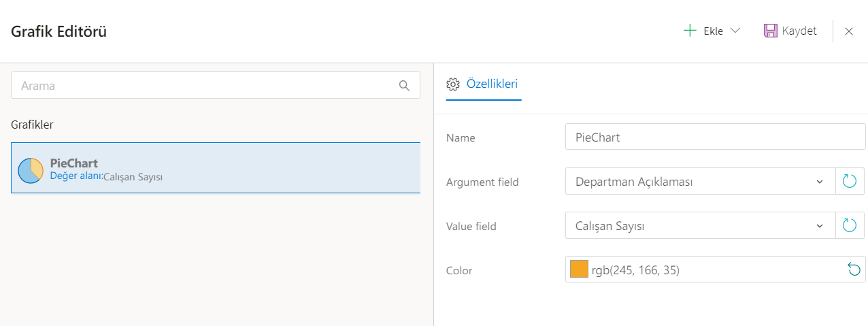Click the rgb(245, 166, 35) color text
Viewport: 868px width, 326px height.
coord(635,270)
